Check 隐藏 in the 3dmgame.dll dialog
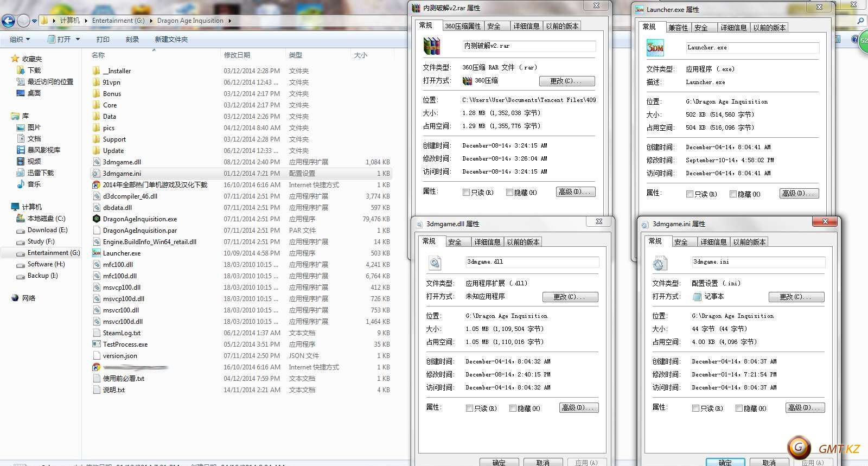Viewport: 868px width, 466px height. click(513, 408)
